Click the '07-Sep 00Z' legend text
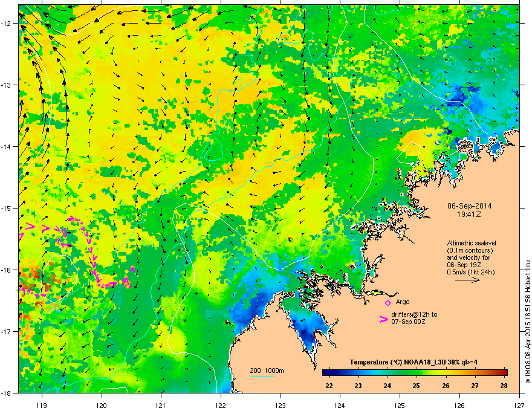This screenshot has height=411, width=532. coord(408,322)
